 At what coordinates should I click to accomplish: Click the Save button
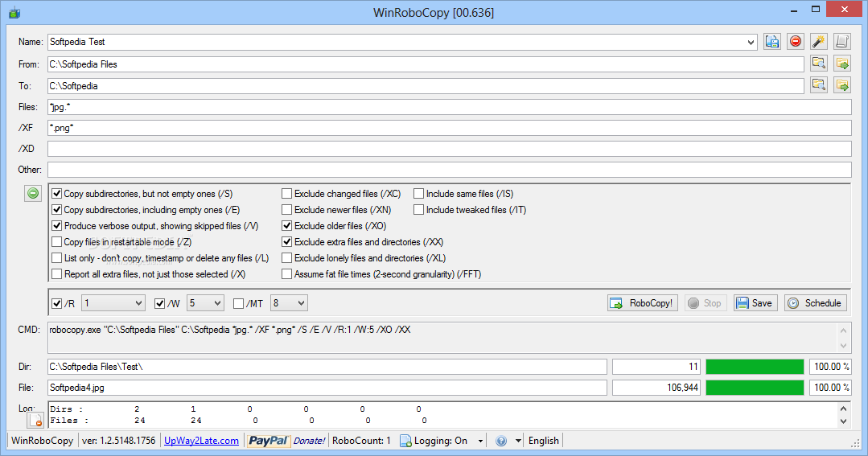coord(755,303)
